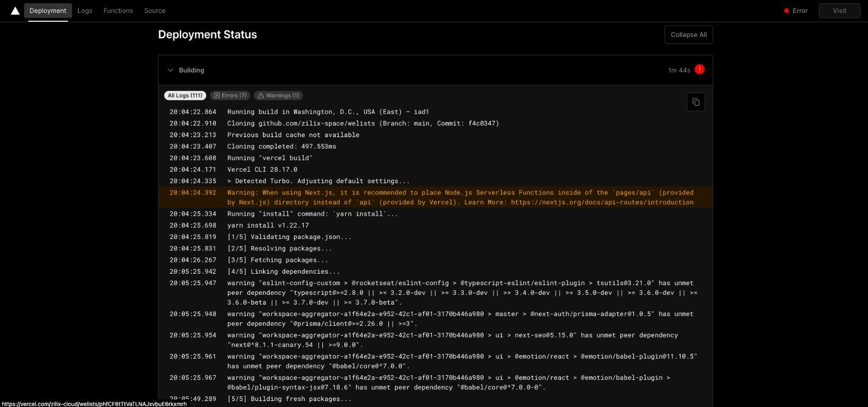Click the Vercel triangle logo
Viewport: 868px width, 407px height.
15,11
